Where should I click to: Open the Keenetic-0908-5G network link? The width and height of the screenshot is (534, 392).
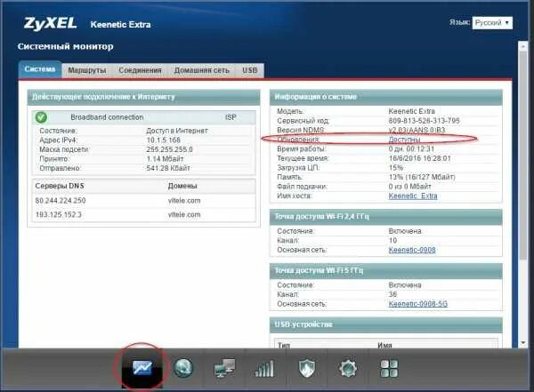418,304
